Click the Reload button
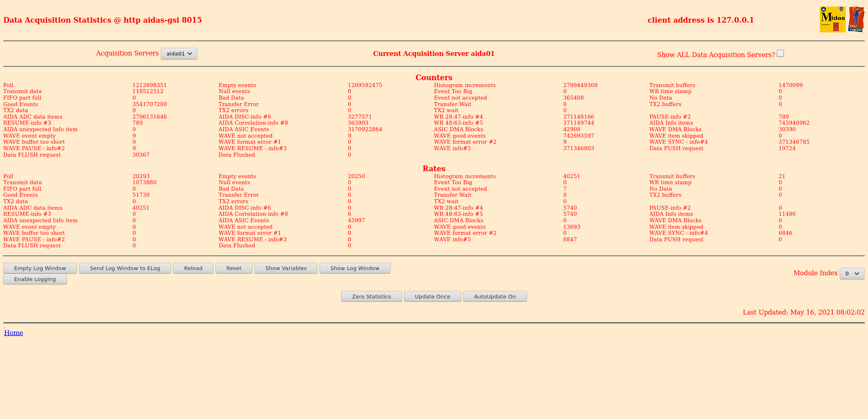This screenshot has height=419, width=868. click(193, 268)
